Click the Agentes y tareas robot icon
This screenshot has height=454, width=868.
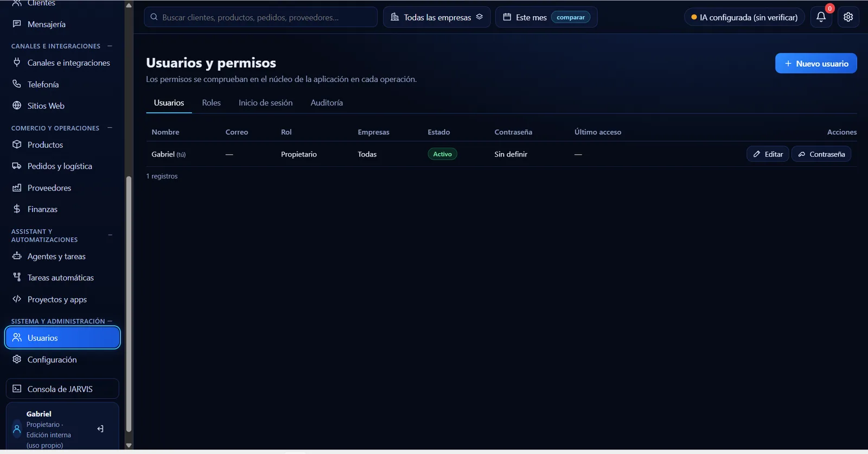point(17,256)
